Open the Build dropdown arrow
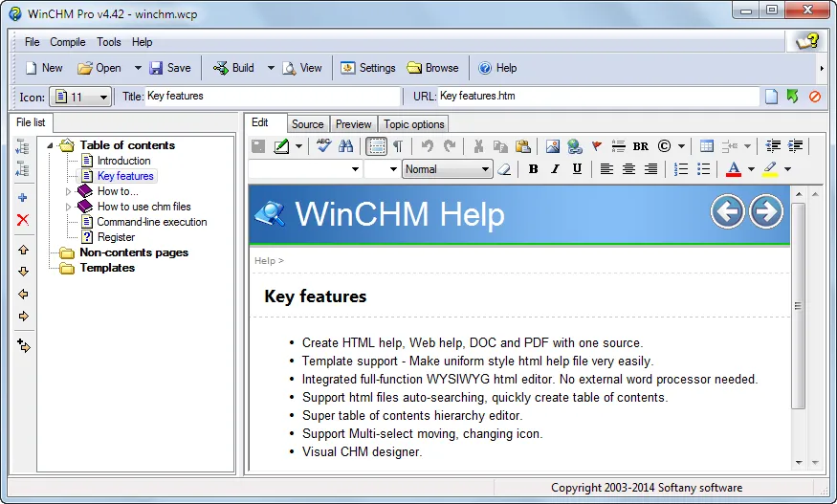Image resolution: width=837 pixels, height=504 pixels. coord(271,68)
